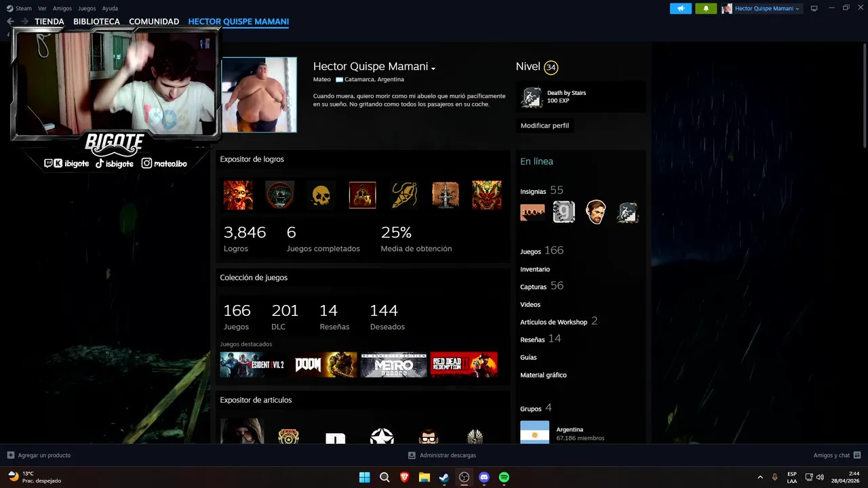Open the 100+ games collector badge
This screenshot has height=488, width=868.
532,212
